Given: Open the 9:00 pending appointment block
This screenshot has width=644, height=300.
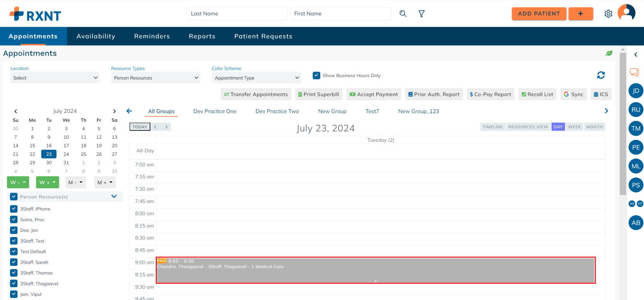Looking at the screenshot, I should [x=375, y=271].
